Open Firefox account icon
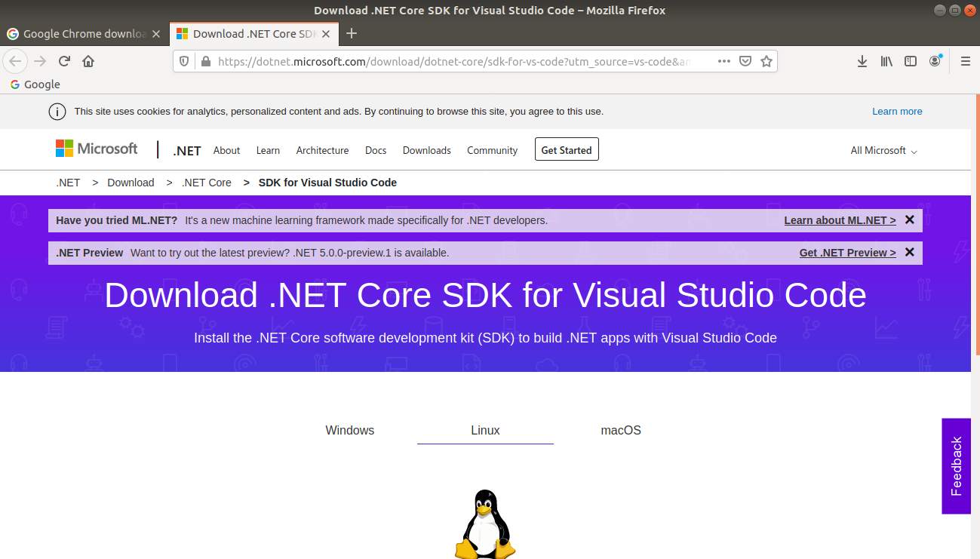 935,61
